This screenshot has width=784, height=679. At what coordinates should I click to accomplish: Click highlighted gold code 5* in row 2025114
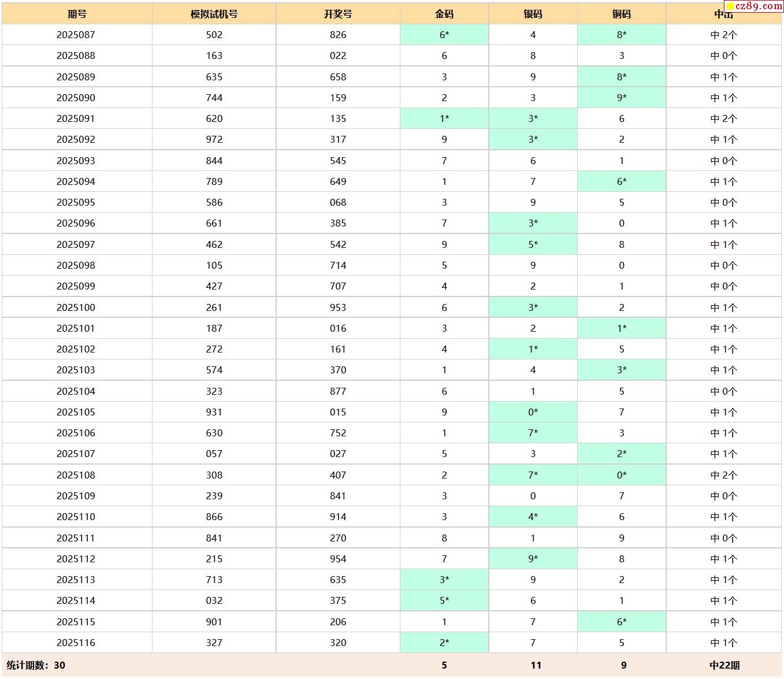click(x=444, y=600)
